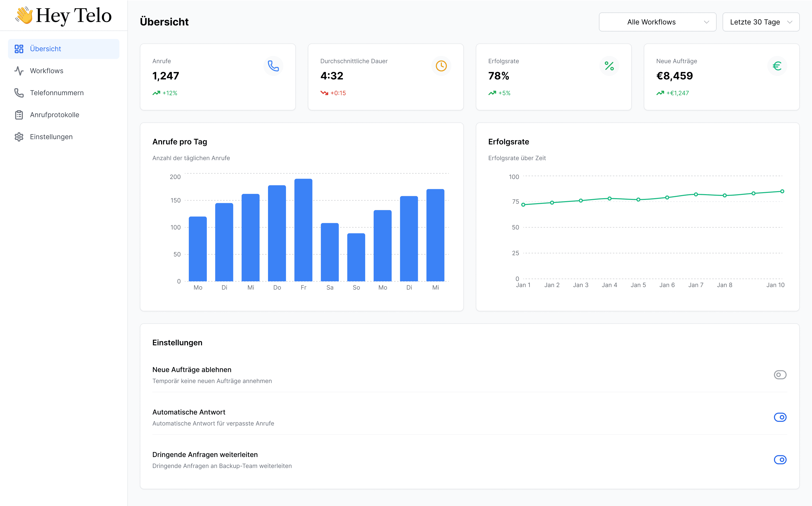This screenshot has height=506, width=812.
Task: Click the Jan 10 data point on Erfolgsrate line
Action: (x=782, y=191)
